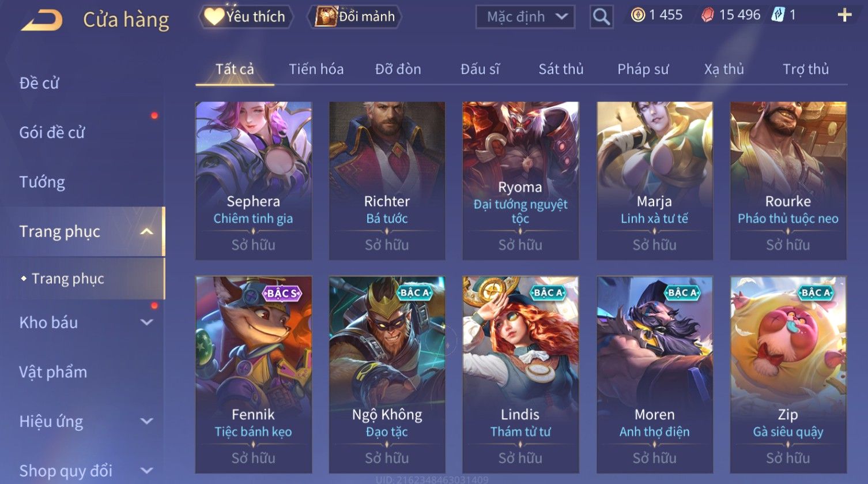The image size is (868, 484).
Task: Open the Mặc định sort dropdown
Action: [x=526, y=17]
